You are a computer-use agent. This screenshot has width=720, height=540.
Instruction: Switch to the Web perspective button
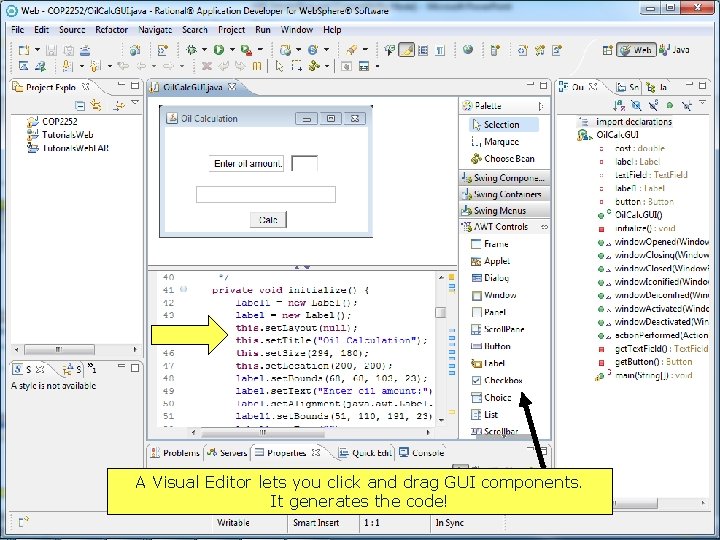(636, 50)
